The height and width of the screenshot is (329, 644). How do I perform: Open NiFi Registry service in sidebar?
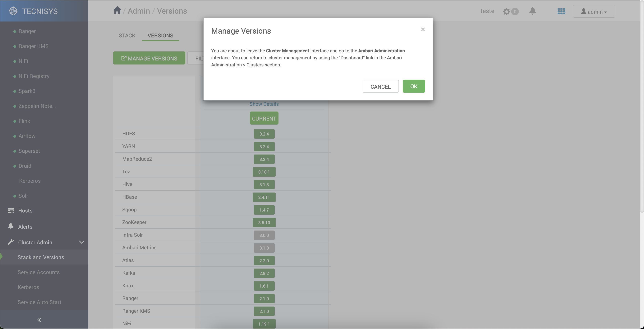click(x=34, y=76)
